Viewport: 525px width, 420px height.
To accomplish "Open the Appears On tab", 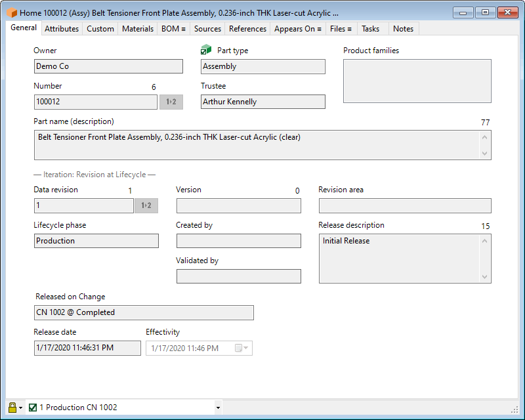I will click(298, 29).
